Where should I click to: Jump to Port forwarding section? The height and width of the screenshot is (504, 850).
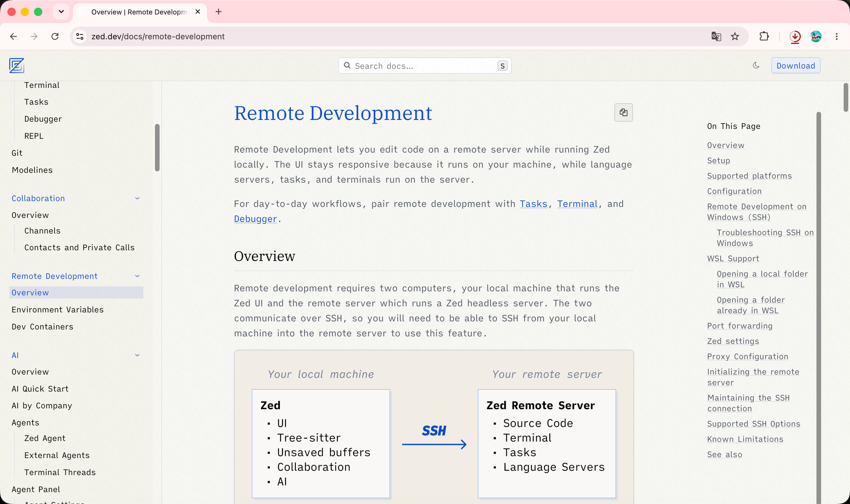point(740,326)
